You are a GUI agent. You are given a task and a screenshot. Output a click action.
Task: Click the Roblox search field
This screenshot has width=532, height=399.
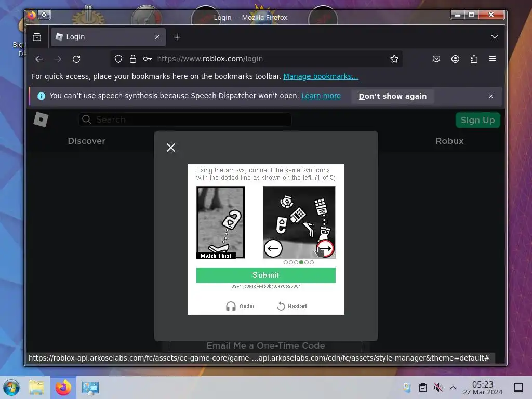pos(185,120)
